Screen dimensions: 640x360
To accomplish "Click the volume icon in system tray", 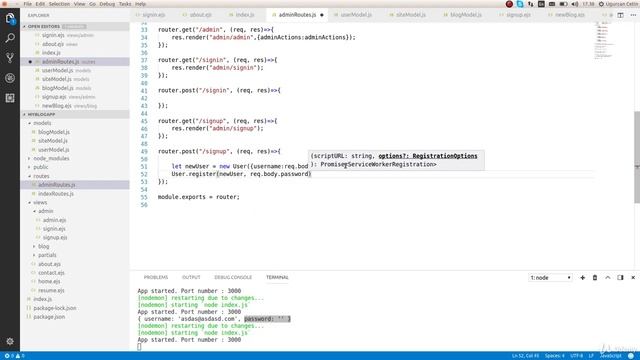I will pos(575,4).
